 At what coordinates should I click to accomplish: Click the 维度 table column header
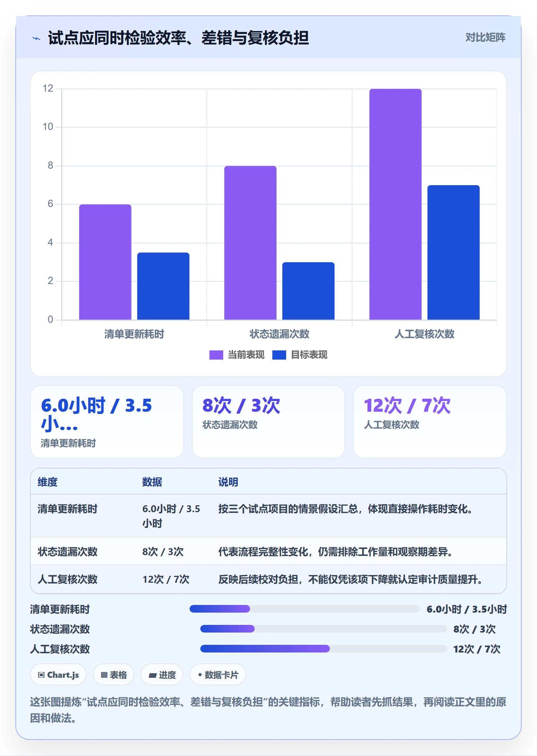point(48,482)
